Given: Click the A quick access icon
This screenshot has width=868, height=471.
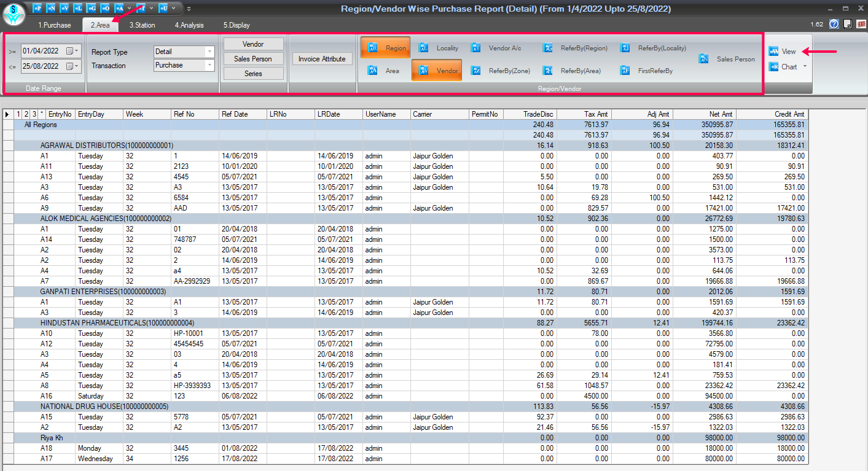Looking at the screenshot, I should pos(119,9).
